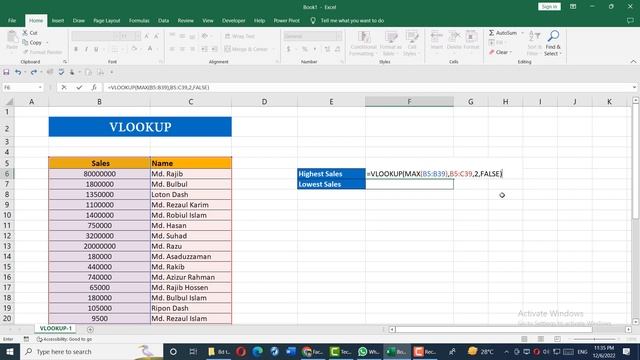The width and height of the screenshot is (640, 360).
Task: Apply underline formatting
Action: [x=96, y=49]
